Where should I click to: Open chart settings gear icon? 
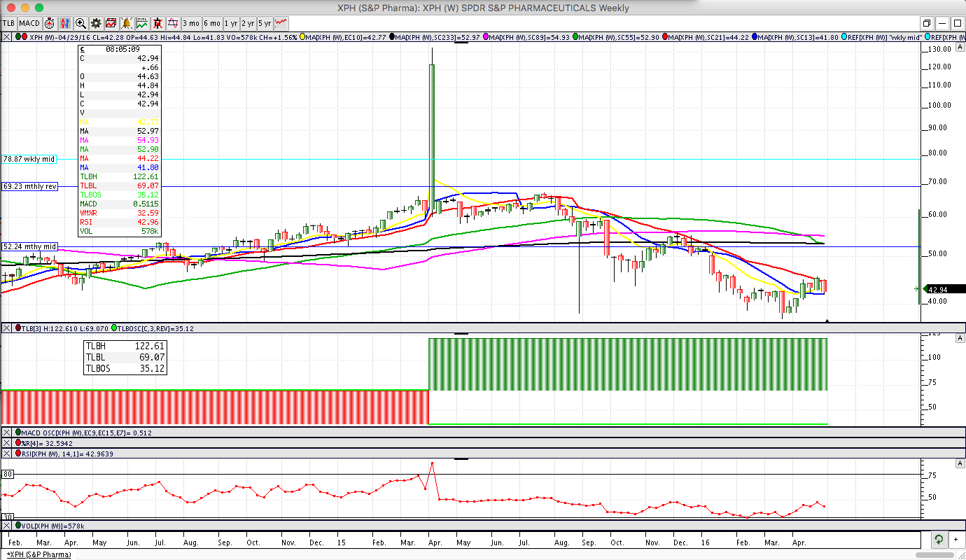tap(96, 23)
